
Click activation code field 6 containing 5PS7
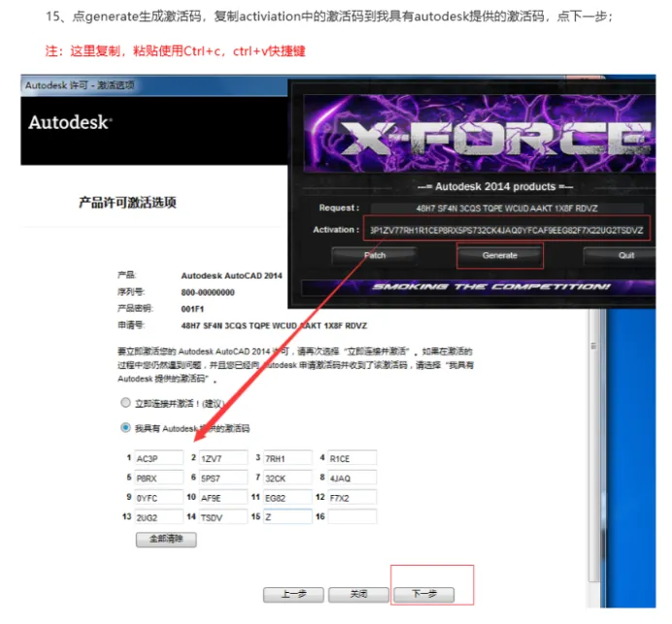pos(223,477)
